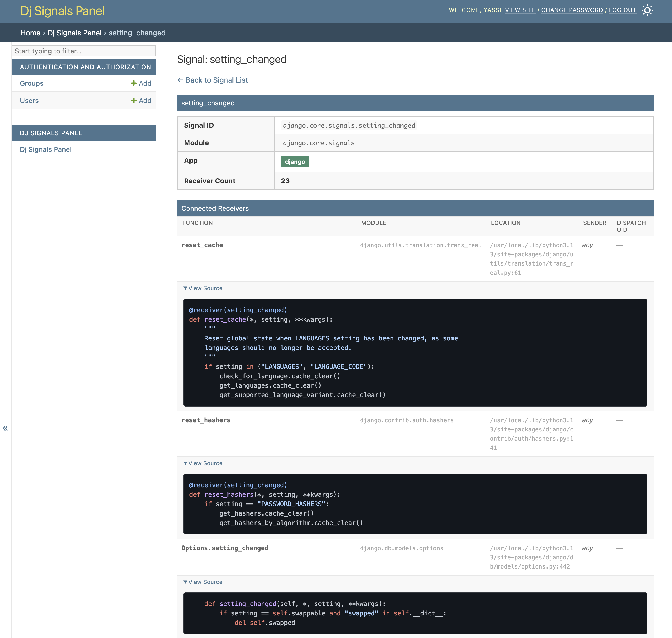Open the Groups sidebar link
The width and height of the screenshot is (672, 638).
(32, 83)
